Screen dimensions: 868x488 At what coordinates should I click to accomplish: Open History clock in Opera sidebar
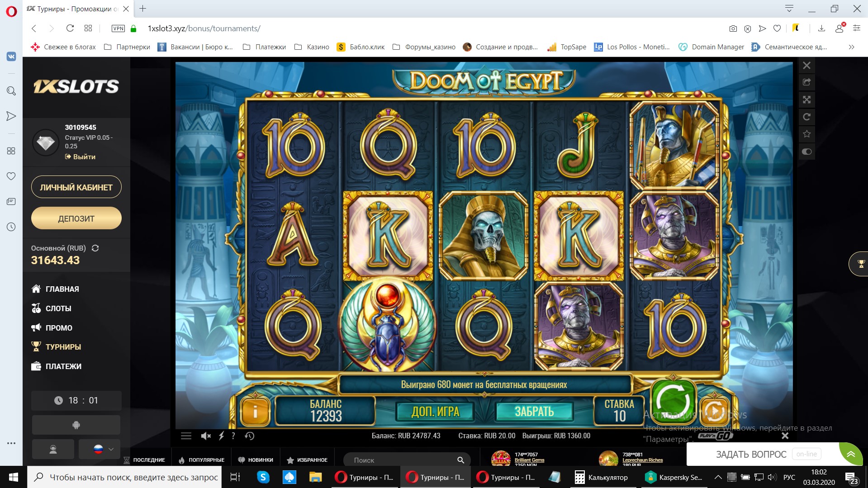[11, 227]
